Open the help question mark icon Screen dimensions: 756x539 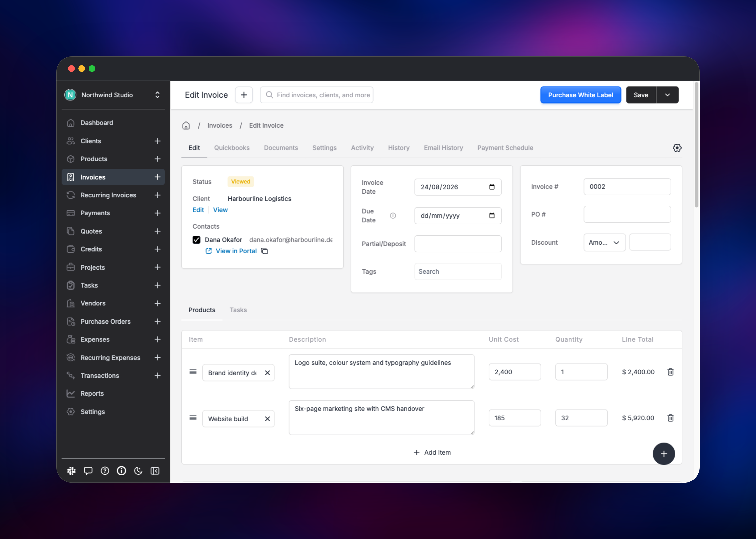[105, 471]
